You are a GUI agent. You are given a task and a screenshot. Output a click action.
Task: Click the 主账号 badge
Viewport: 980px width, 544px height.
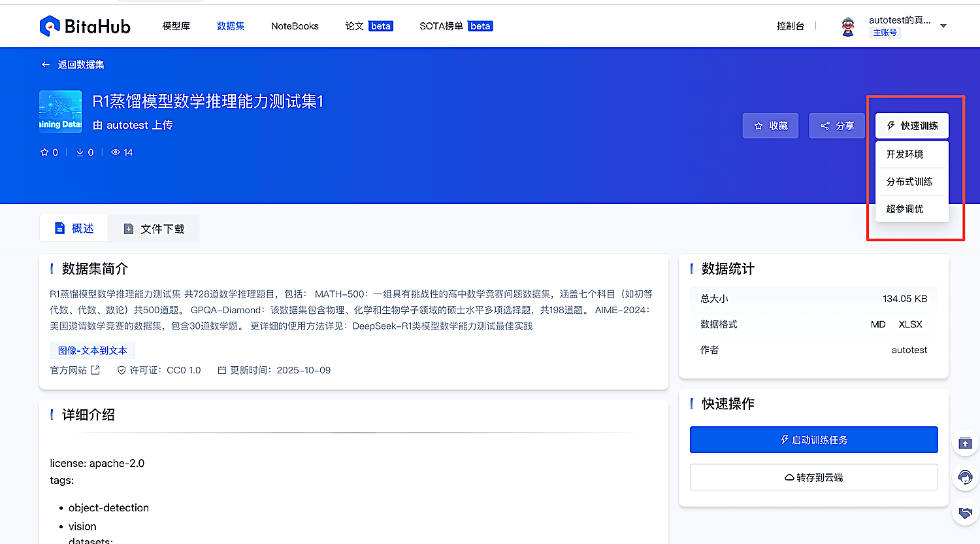coord(885,33)
